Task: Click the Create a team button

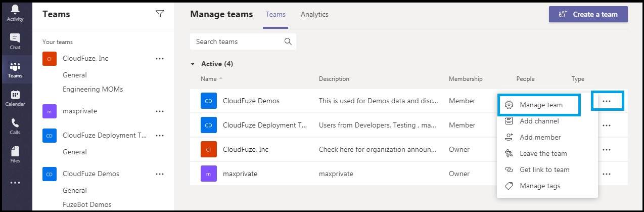Action: point(588,14)
